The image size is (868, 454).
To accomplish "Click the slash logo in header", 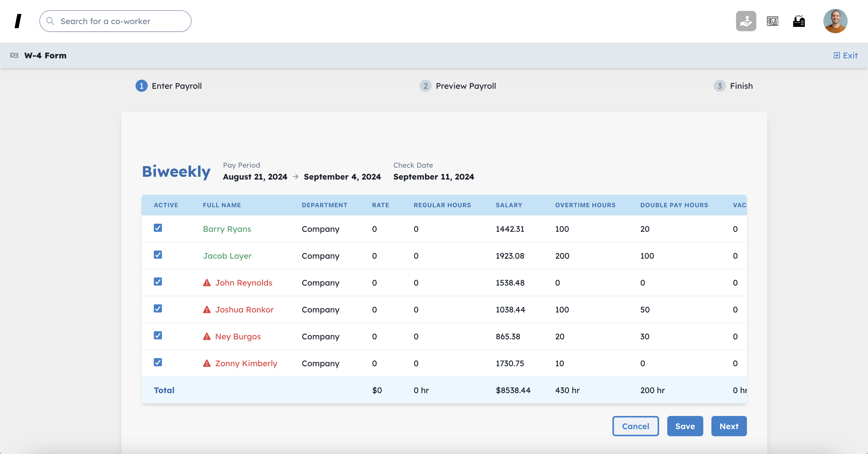I will click(18, 21).
